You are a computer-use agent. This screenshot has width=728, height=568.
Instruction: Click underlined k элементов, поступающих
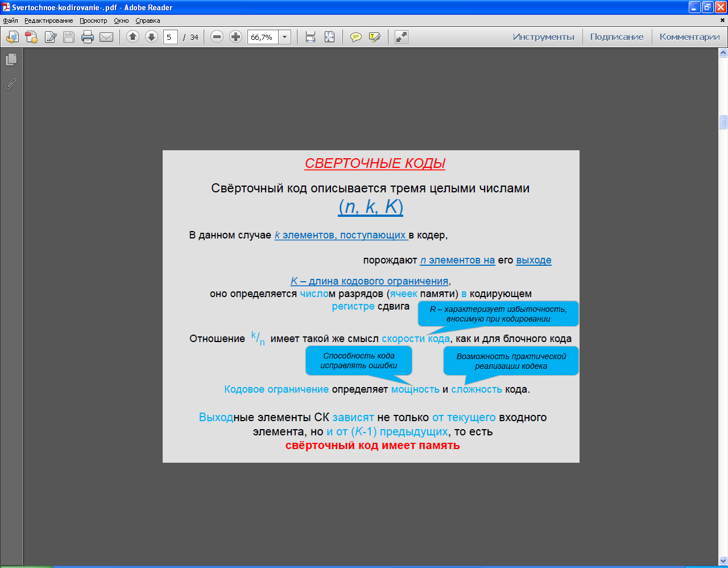pyautogui.click(x=341, y=235)
